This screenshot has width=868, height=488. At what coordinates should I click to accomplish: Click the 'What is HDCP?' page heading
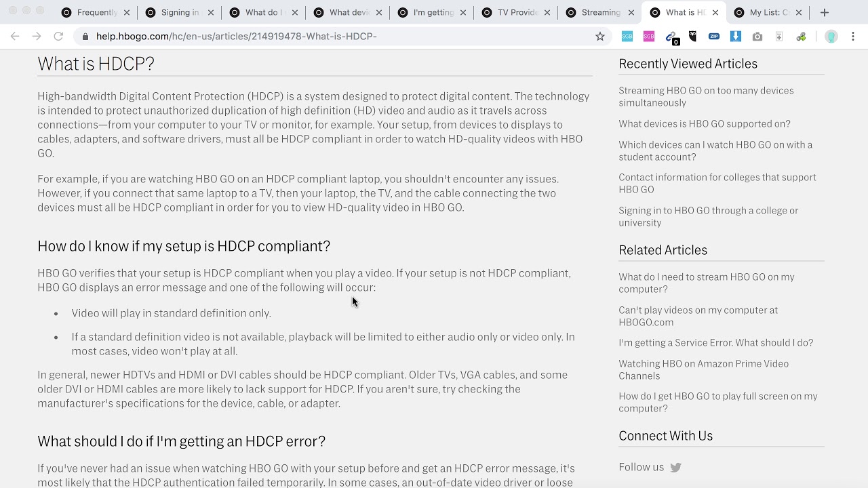[96, 64]
